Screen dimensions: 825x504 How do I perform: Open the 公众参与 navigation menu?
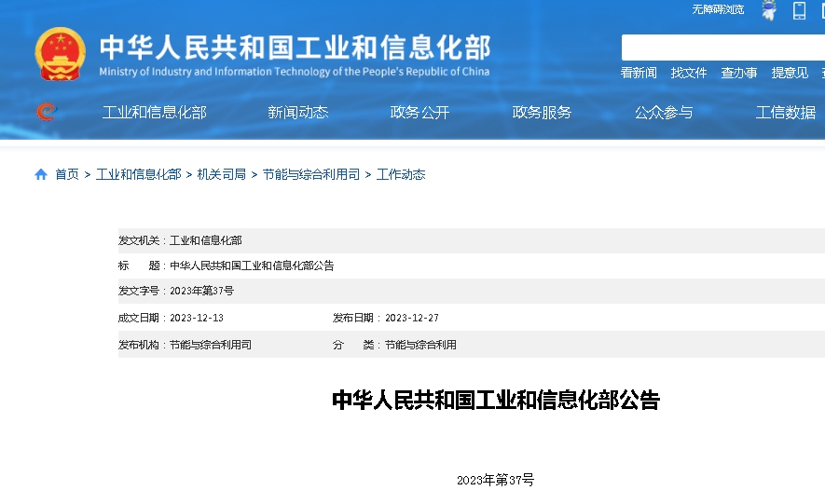[x=664, y=112]
